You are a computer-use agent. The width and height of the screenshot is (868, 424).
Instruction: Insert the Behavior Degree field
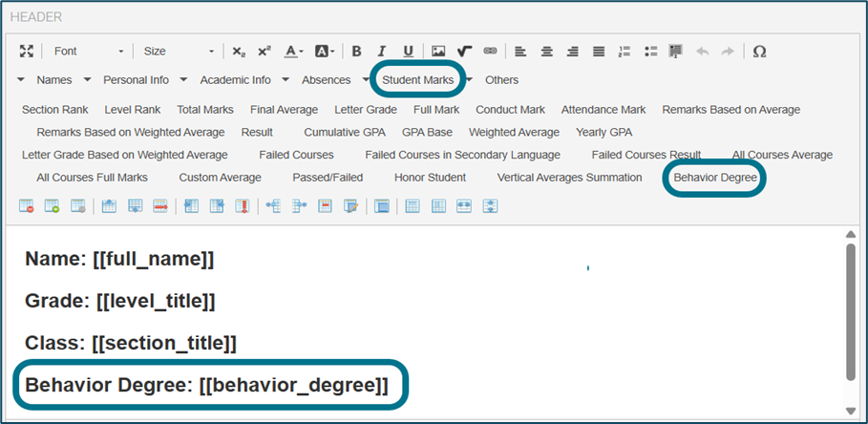pos(714,178)
